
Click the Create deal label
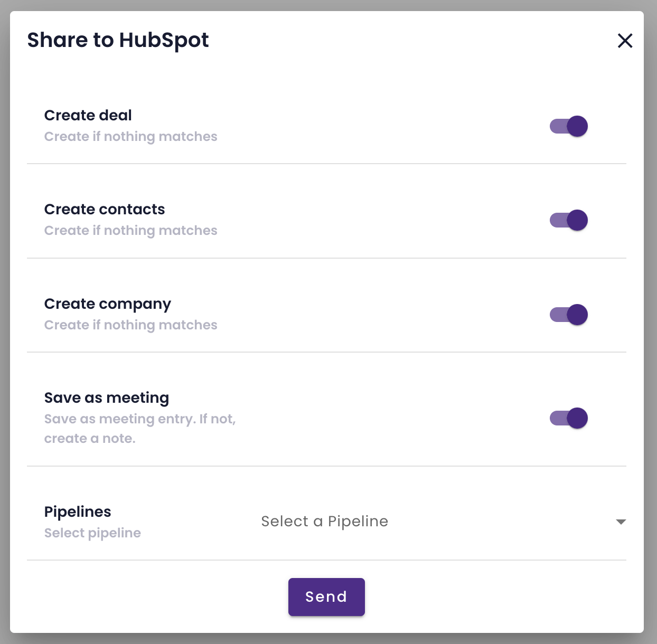(x=88, y=115)
